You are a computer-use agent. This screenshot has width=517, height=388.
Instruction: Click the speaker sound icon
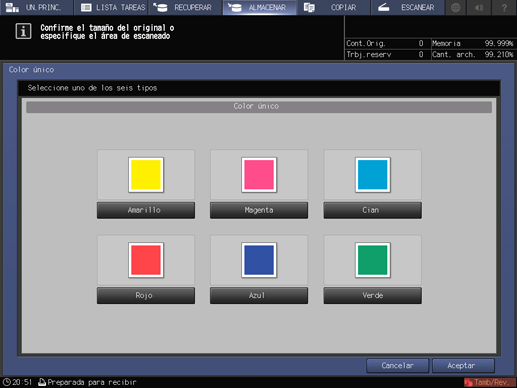tap(479, 7)
